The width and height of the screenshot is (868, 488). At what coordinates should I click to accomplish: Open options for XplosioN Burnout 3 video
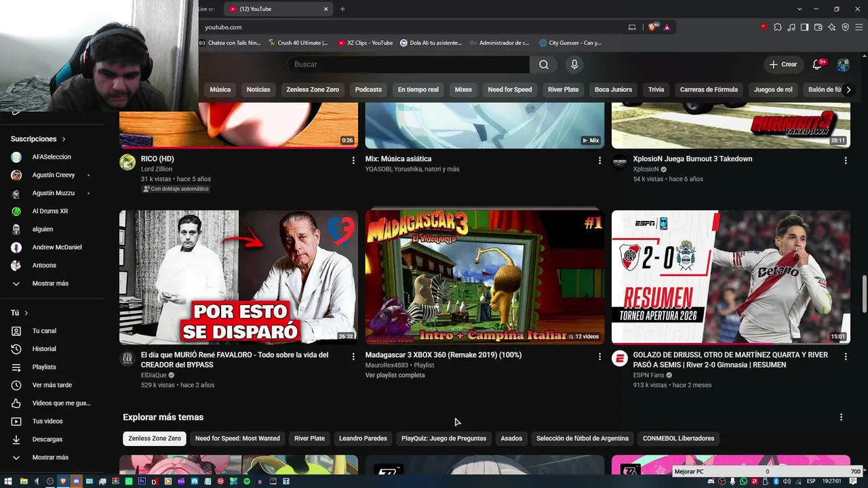click(846, 161)
